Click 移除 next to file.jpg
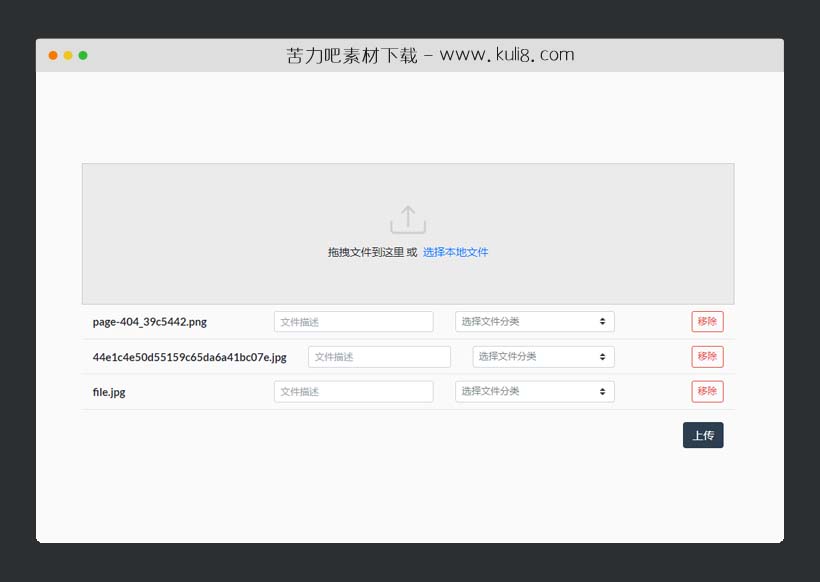The height and width of the screenshot is (582, 820). coord(707,391)
